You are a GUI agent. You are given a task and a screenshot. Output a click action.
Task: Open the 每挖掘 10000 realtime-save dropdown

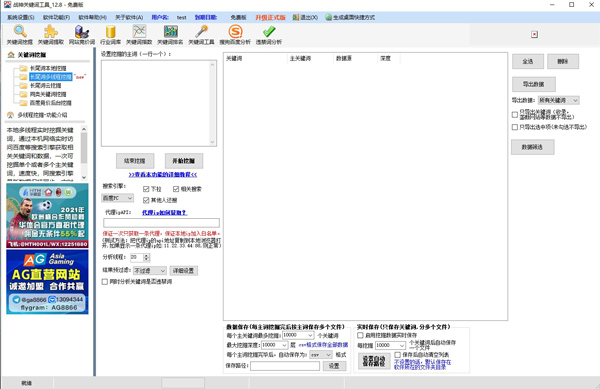coord(390,345)
